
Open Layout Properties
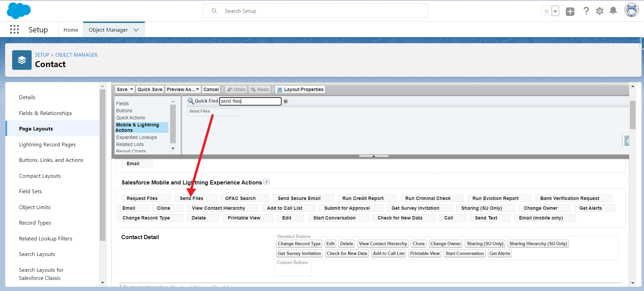pos(300,89)
